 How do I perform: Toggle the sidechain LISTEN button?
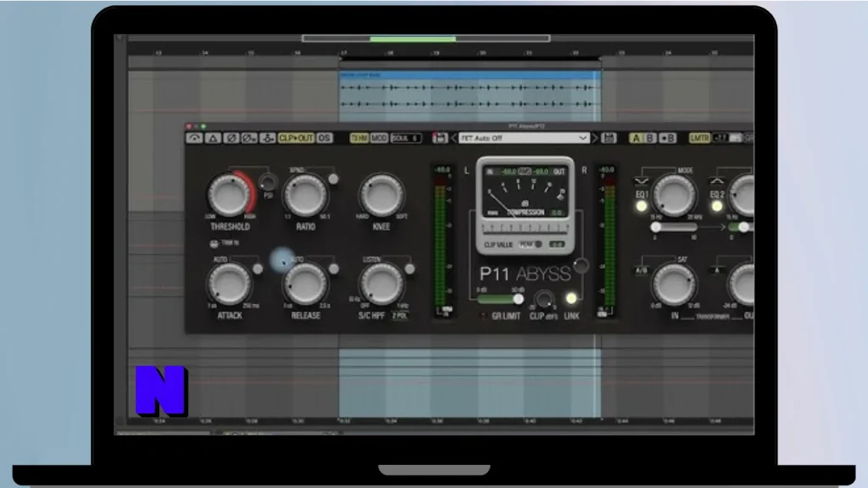click(x=409, y=269)
